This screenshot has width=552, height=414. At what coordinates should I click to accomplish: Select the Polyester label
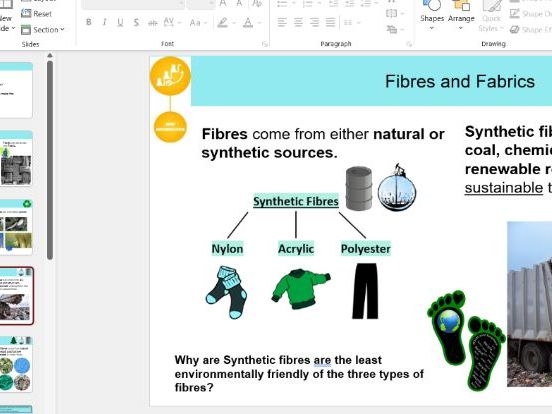365,249
